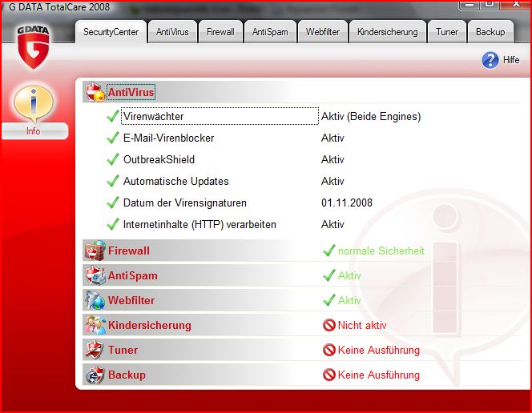Select Datum der Virensignaturen entry
Image resolution: width=532 pixels, height=413 pixels.
(185, 203)
